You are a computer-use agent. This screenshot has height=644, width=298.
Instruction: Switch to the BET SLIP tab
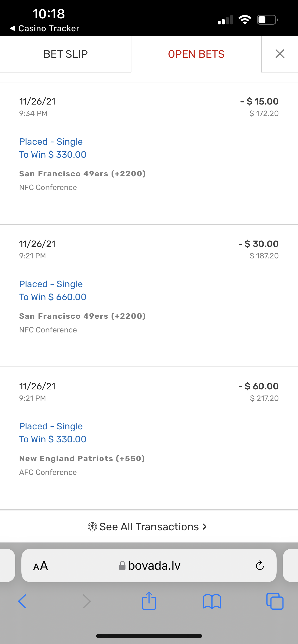click(x=65, y=54)
